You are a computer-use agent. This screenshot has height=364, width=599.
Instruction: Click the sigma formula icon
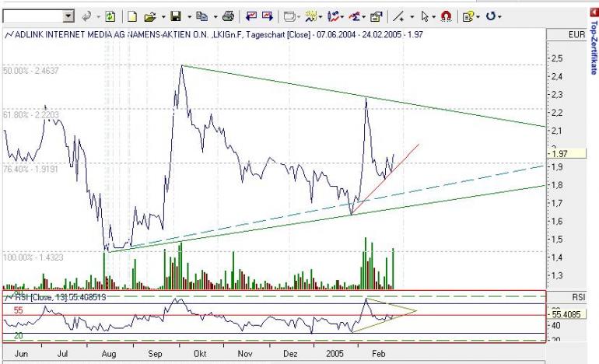355,16
